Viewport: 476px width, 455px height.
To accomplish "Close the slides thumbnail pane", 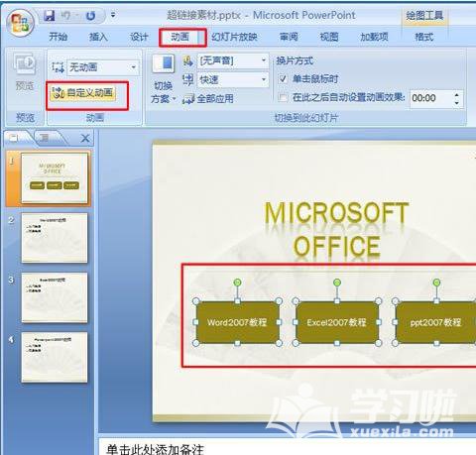I will point(85,139).
